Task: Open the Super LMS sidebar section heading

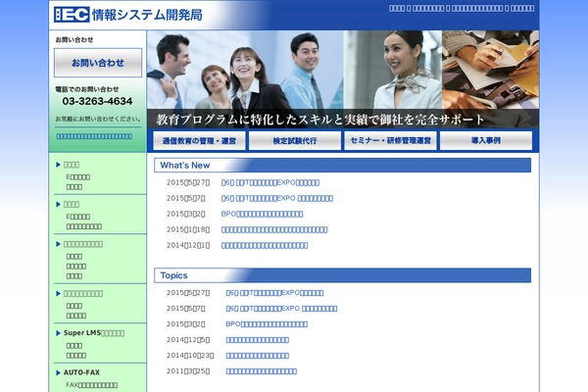Action: click(94, 333)
